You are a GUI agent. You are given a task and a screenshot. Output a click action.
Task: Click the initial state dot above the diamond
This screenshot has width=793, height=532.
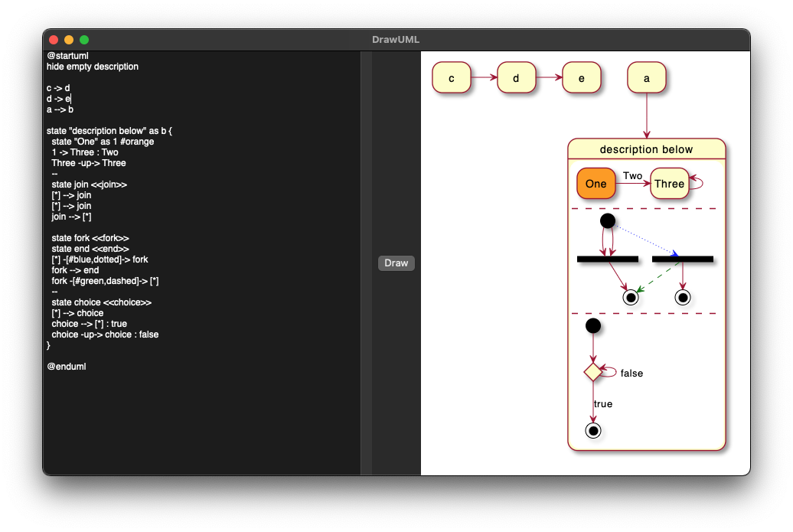pyautogui.click(x=593, y=326)
